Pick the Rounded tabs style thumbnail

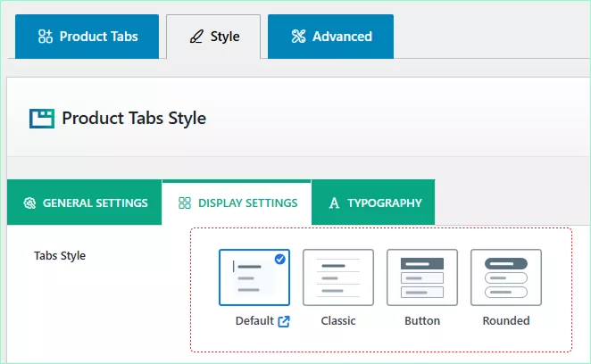pos(506,277)
